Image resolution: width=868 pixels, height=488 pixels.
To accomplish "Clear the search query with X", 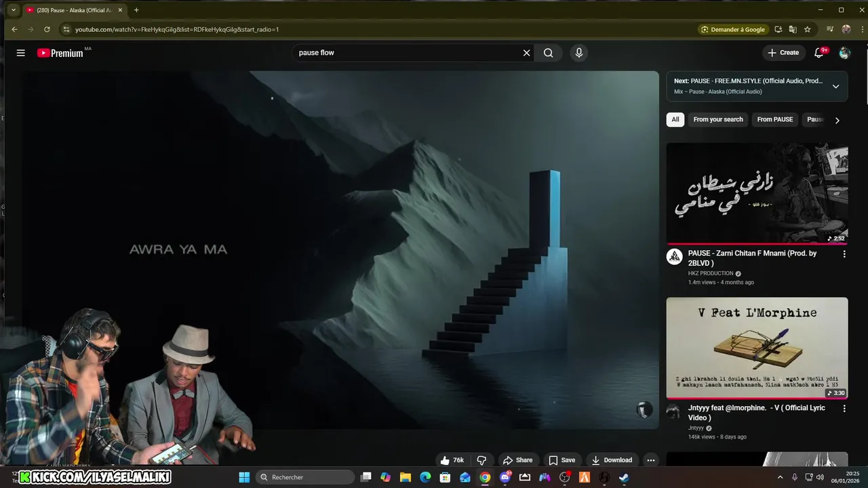I will [526, 53].
